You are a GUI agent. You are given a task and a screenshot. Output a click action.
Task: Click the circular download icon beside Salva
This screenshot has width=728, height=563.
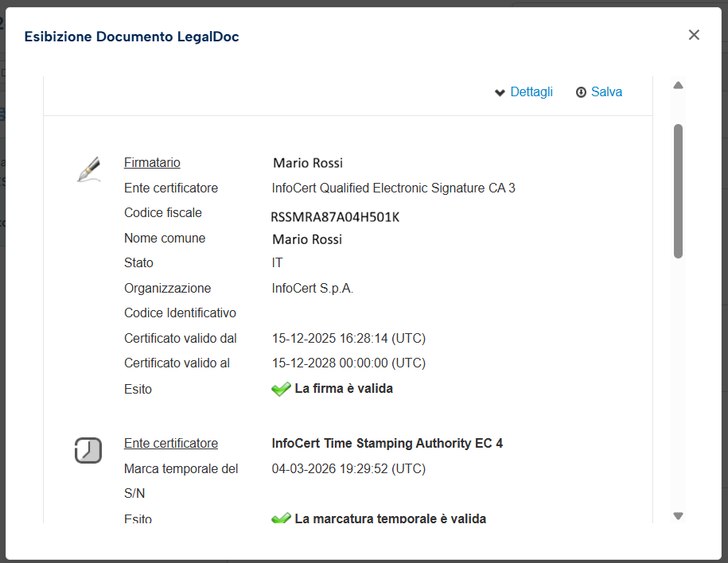point(581,92)
